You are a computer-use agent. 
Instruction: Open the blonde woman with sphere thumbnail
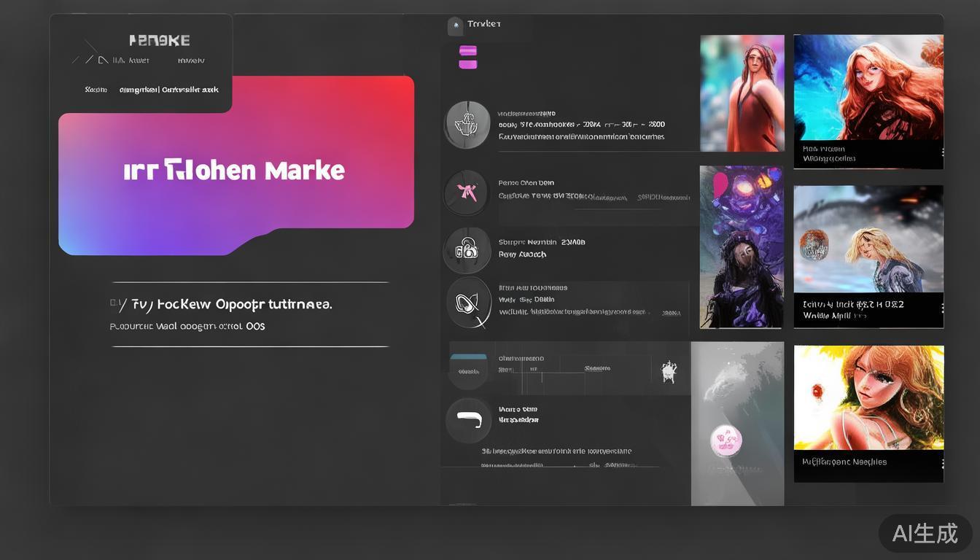click(x=868, y=239)
